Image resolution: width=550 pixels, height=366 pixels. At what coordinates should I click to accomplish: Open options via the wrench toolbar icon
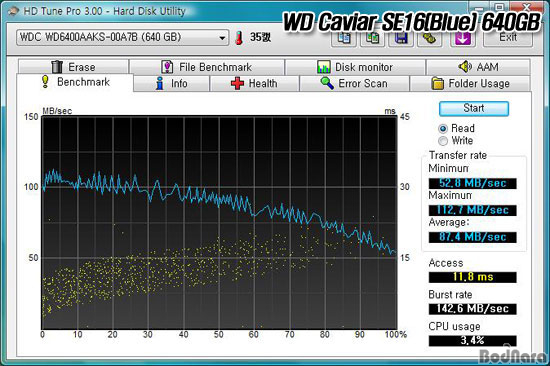point(429,38)
